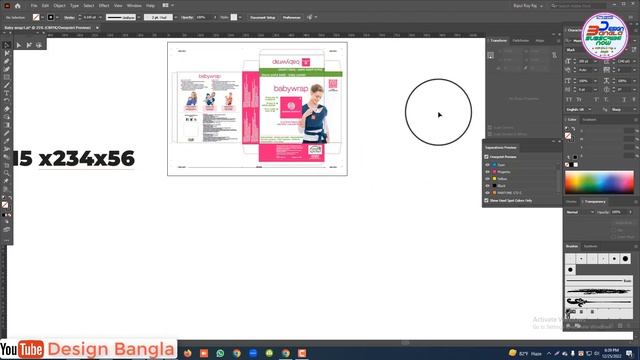Open the graphic style dropdown arrow
Viewport: 640px width, 360px height.
click(x=240, y=17)
